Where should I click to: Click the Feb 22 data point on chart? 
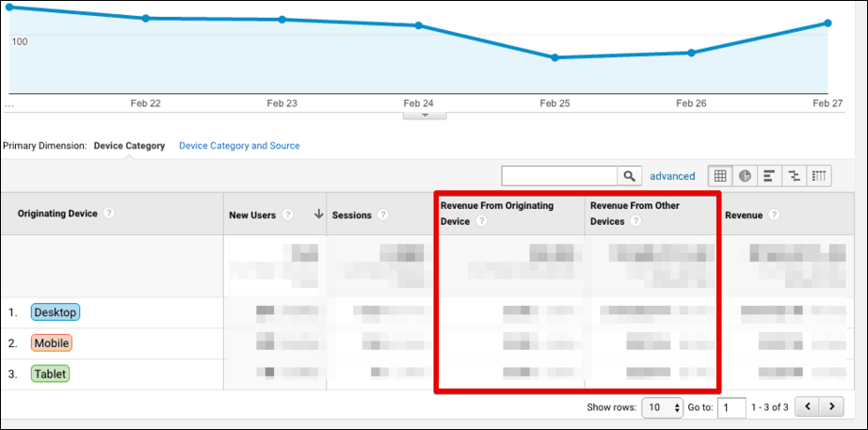click(x=146, y=18)
